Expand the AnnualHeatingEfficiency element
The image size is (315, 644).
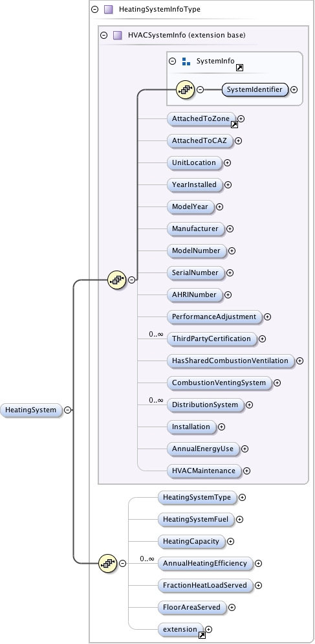tap(258, 564)
